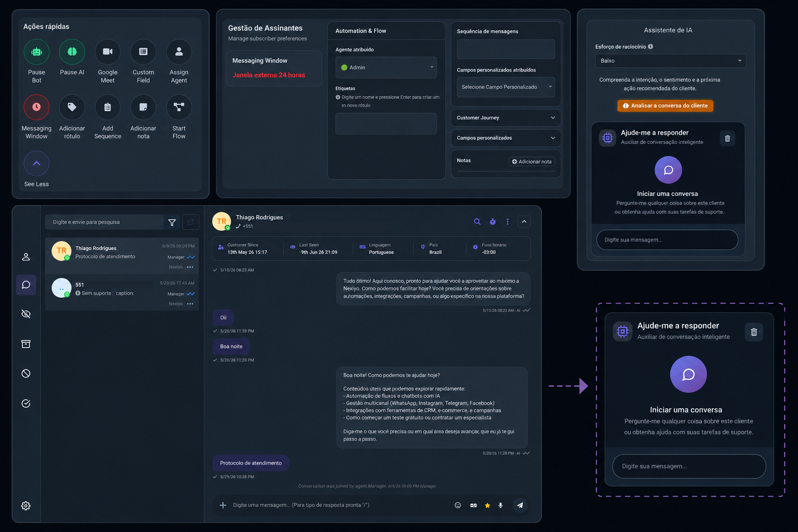
Task: Select Thiago Rodrigues conversation in list
Action: click(122, 256)
